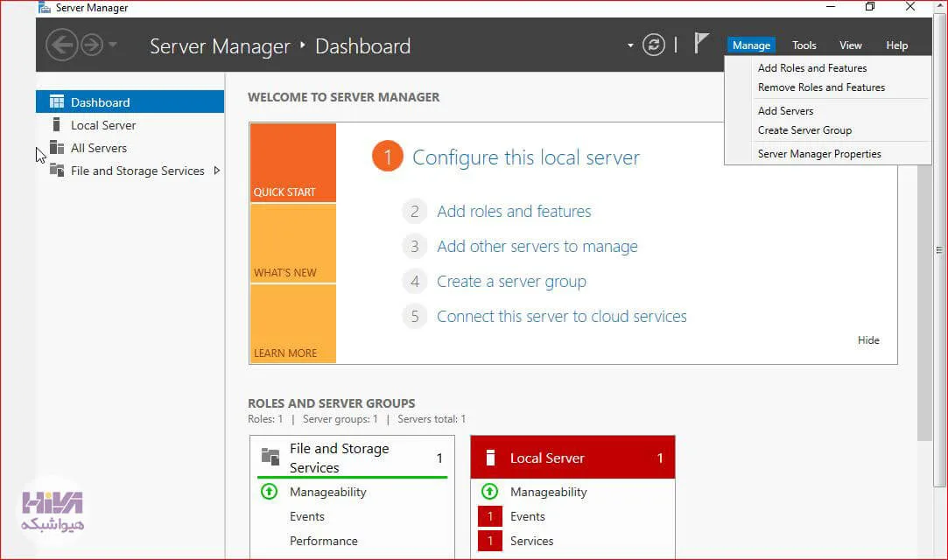Click Add other servers to manage link

point(537,247)
